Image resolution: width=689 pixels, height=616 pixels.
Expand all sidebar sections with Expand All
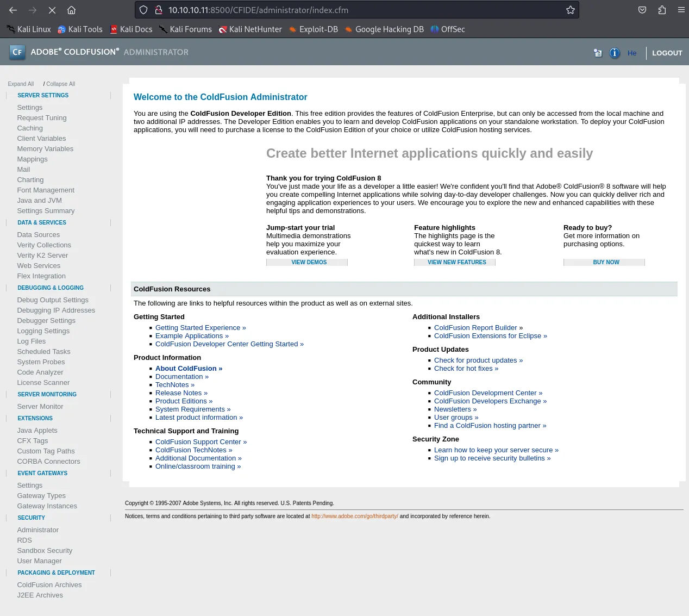click(x=21, y=84)
